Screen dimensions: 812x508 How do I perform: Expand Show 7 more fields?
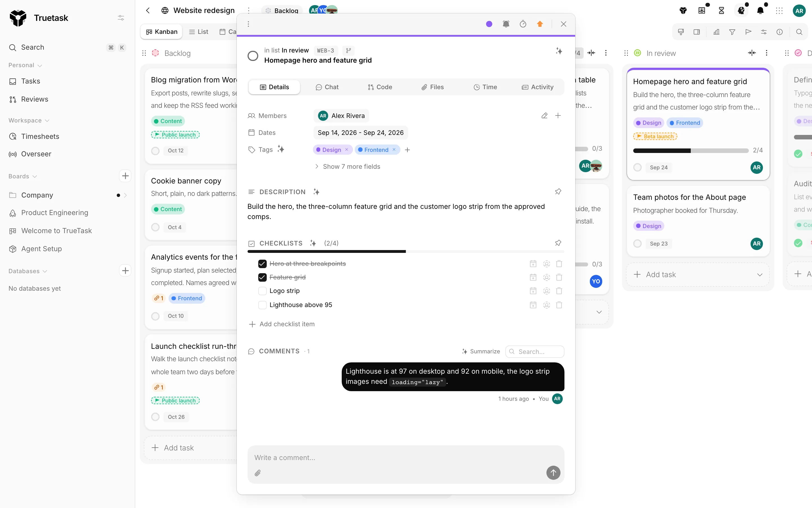pos(348,167)
